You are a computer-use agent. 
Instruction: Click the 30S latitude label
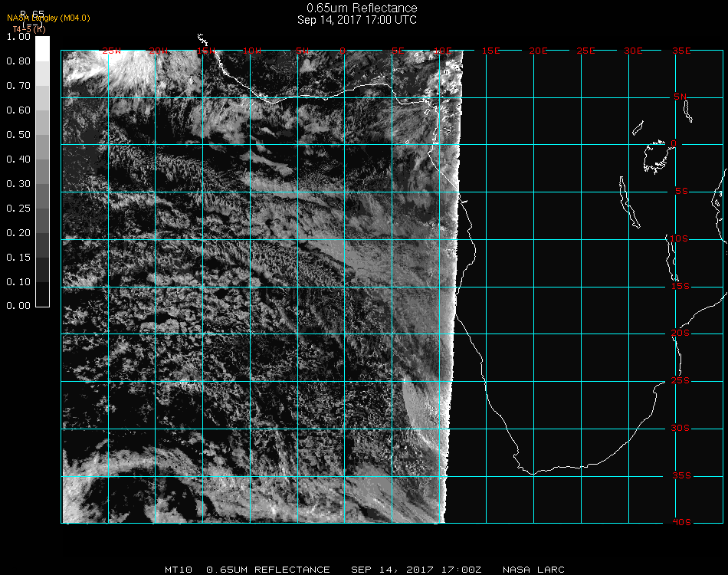point(680,429)
